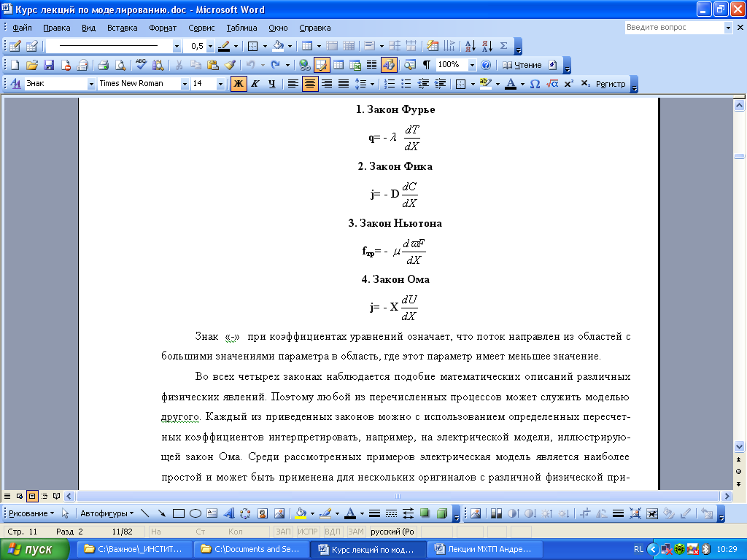This screenshot has height=560, width=747.
Task: Select the Rectangle drawing tool
Action: pyautogui.click(x=179, y=513)
